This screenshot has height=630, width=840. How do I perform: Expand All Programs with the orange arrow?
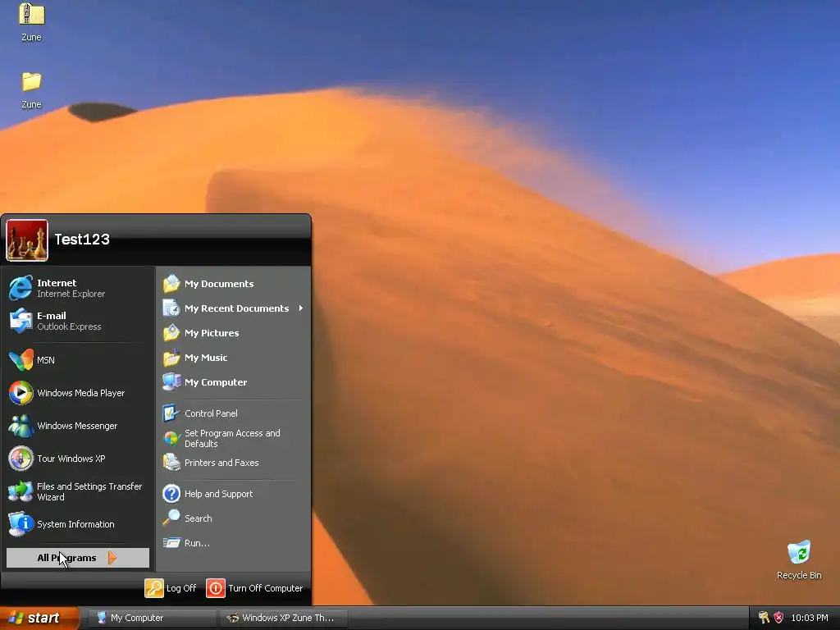(112, 558)
